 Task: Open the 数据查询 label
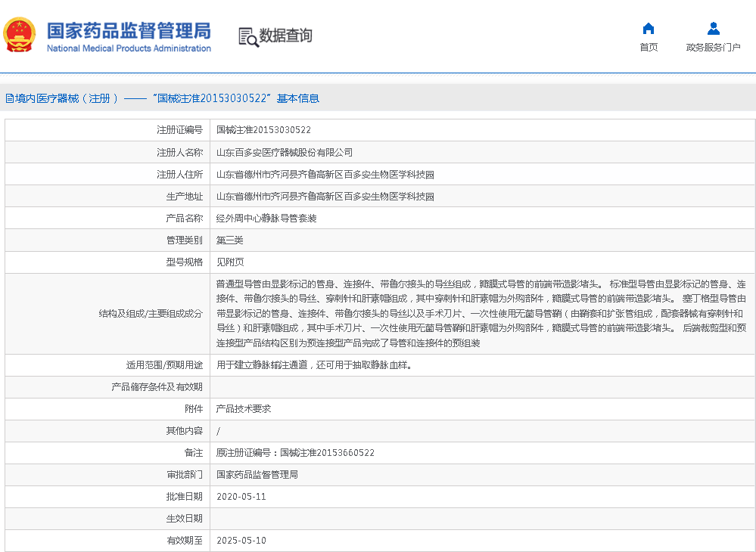(285, 36)
